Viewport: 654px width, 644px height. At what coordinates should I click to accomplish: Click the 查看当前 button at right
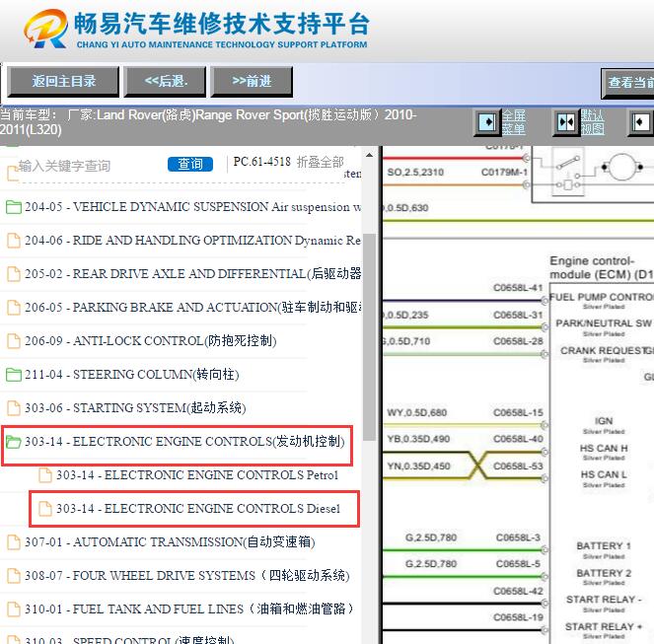click(x=627, y=83)
